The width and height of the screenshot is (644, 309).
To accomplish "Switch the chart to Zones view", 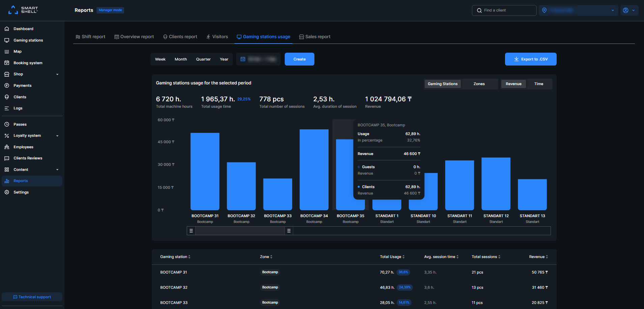I will 479,84.
